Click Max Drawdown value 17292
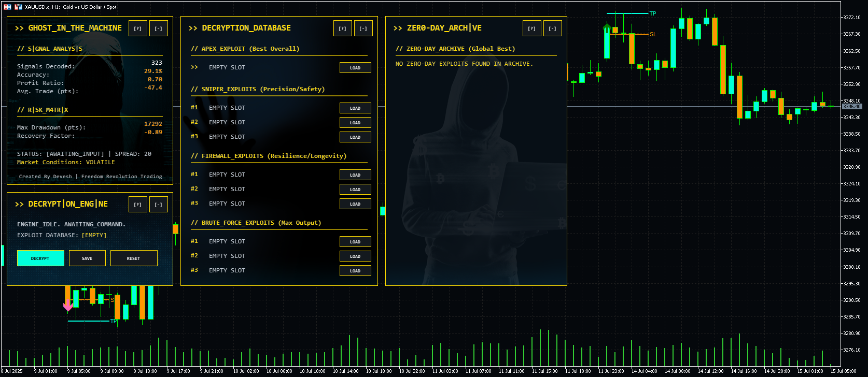Image resolution: width=868 pixels, height=377 pixels. (x=153, y=124)
